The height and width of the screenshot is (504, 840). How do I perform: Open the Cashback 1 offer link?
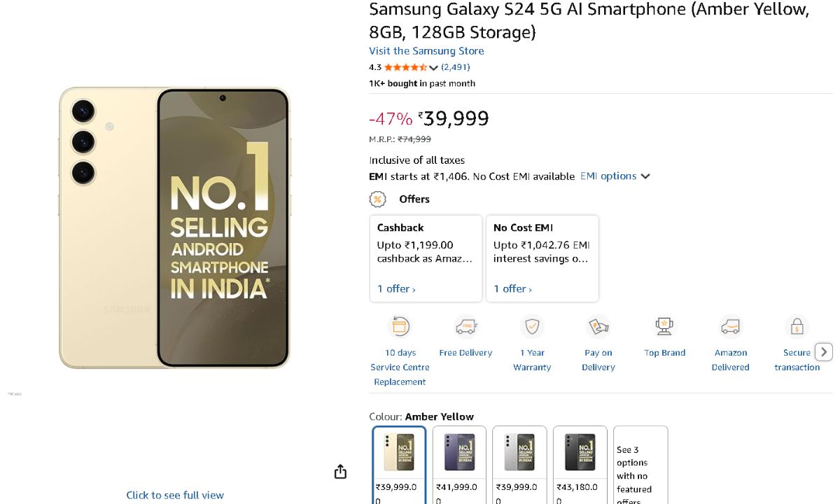(x=396, y=288)
